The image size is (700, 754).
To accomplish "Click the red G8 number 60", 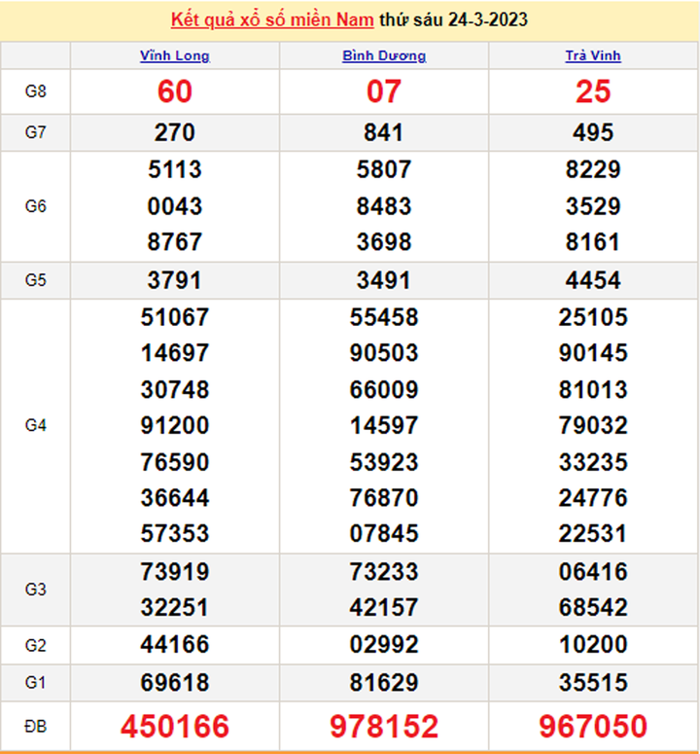I will 175,91.
